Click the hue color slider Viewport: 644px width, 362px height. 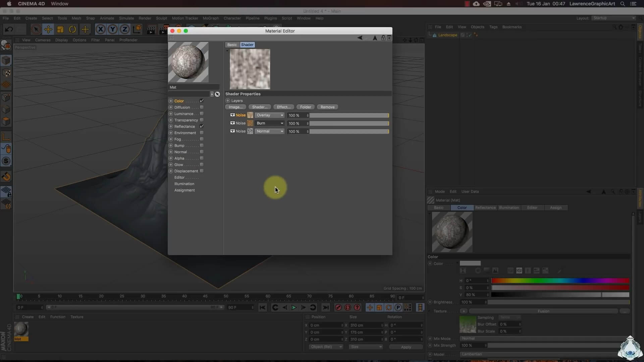(x=560, y=281)
